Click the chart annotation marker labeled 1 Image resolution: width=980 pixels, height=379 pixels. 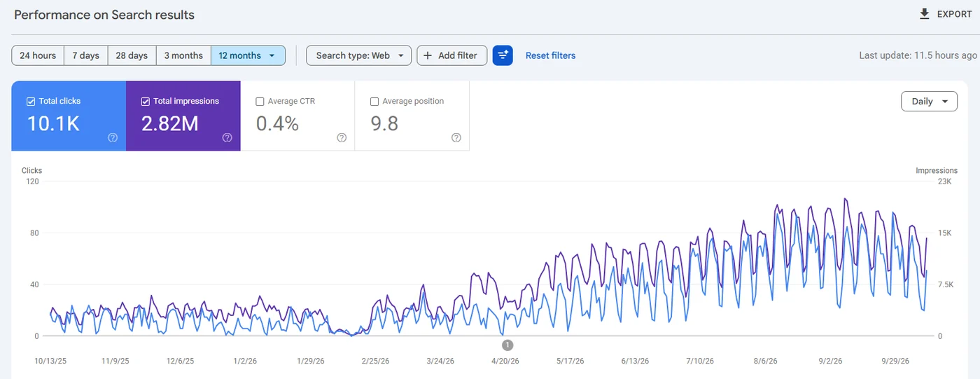[508, 345]
